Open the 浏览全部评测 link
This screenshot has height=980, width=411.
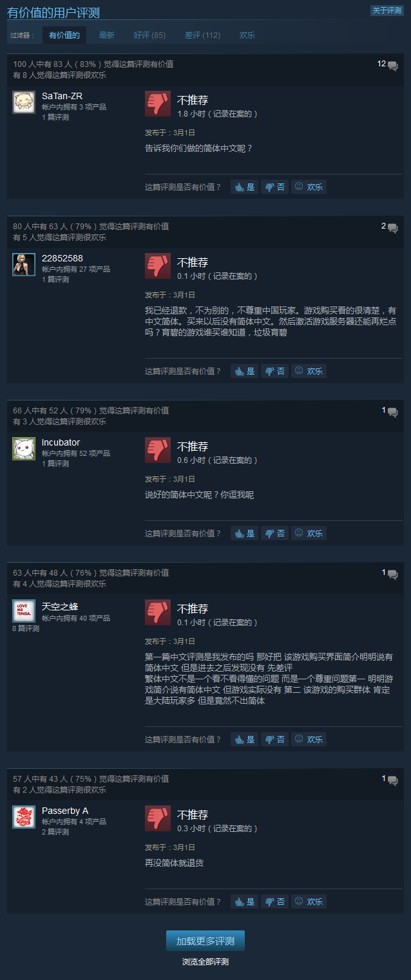pos(205,962)
